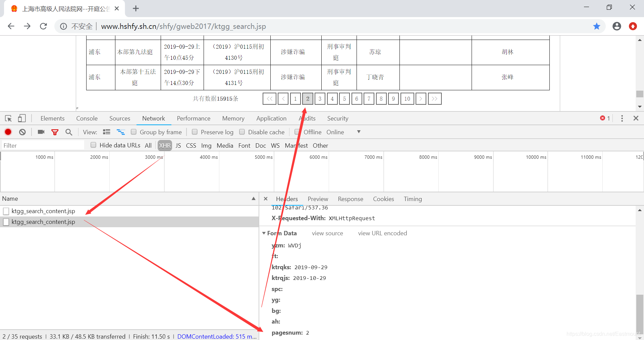Screen dimensions: 644x340
Task: Close the 上海市高级人民法院网 tab
Action: click(x=117, y=8)
